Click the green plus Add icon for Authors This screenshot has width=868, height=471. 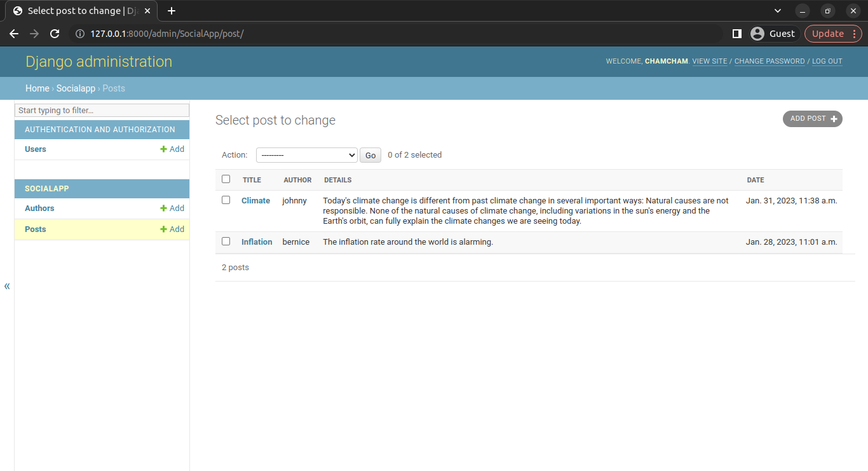[x=164, y=208]
